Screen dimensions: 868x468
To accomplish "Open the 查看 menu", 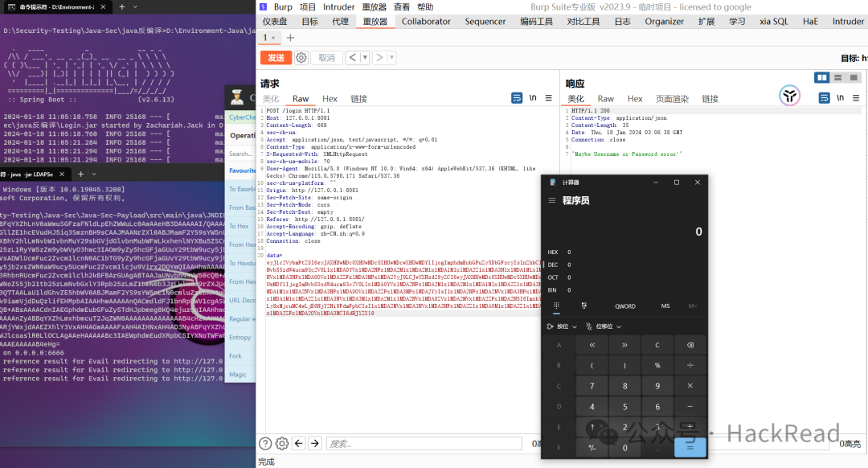I will tap(401, 7).
